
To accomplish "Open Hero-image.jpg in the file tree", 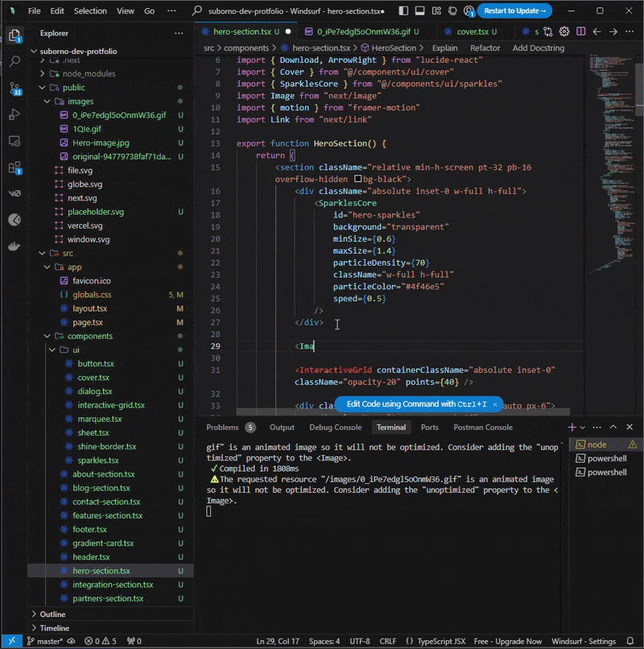I will [101, 143].
